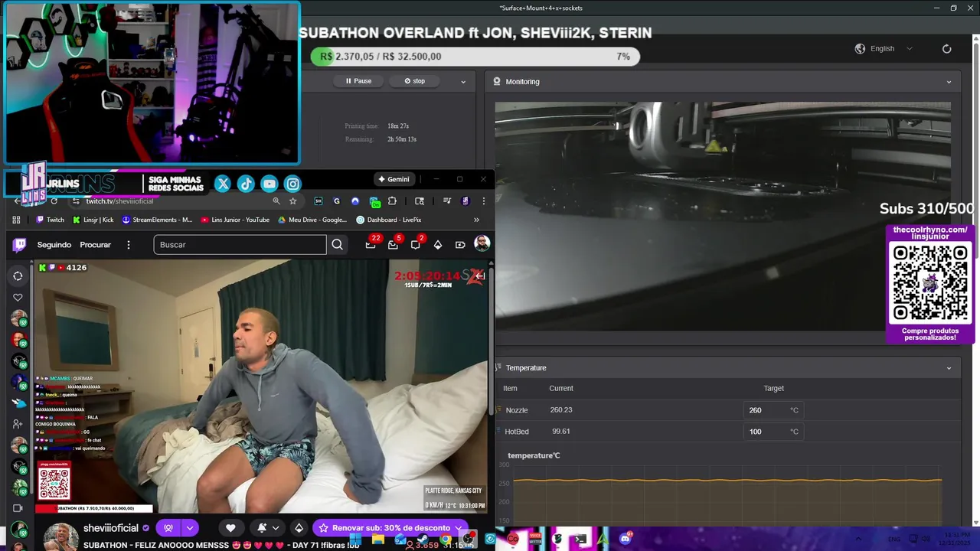
Task: Open the Google G extension icon
Action: click(337, 201)
